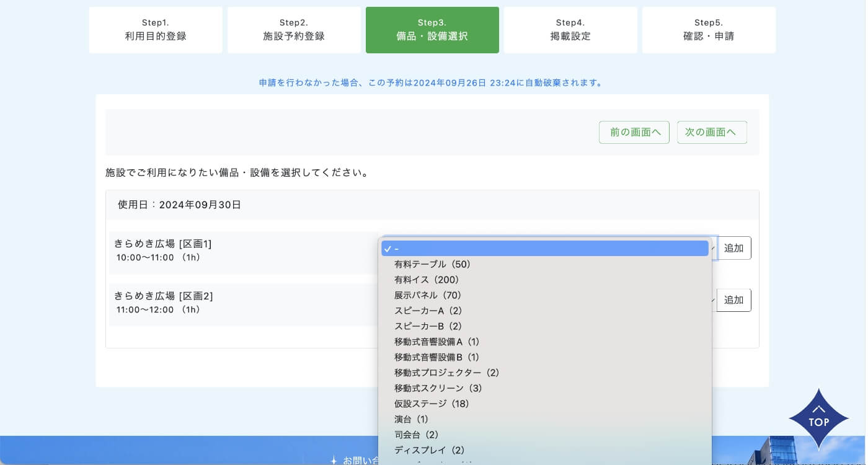
Task: Click 追加 button for 区画1
Action: coord(733,248)
